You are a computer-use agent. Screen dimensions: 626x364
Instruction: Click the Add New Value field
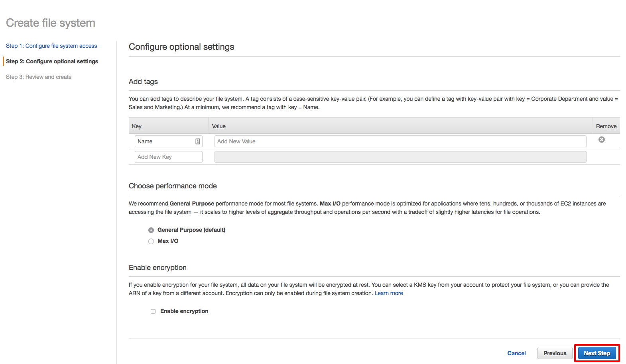click(x=400, y=141)
